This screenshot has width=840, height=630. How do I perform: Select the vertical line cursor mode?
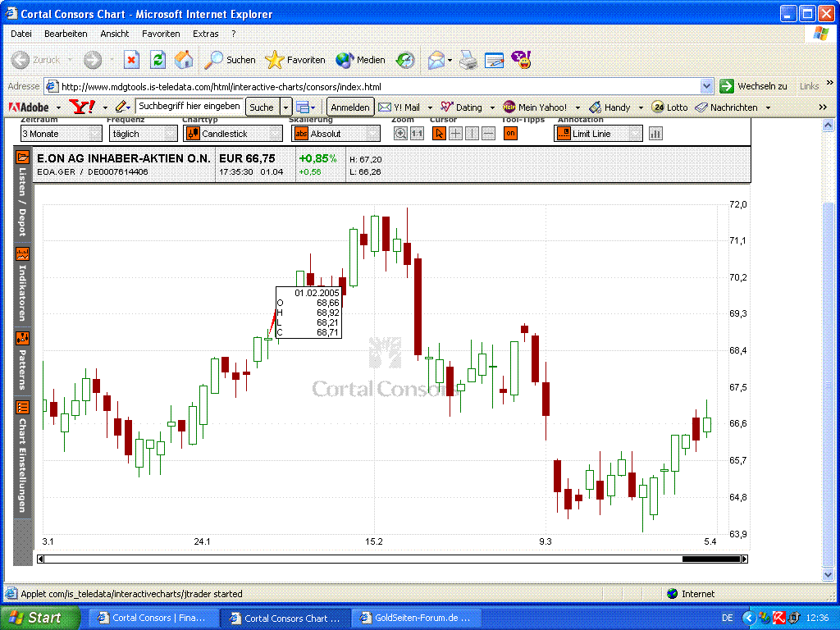[472, 134]
